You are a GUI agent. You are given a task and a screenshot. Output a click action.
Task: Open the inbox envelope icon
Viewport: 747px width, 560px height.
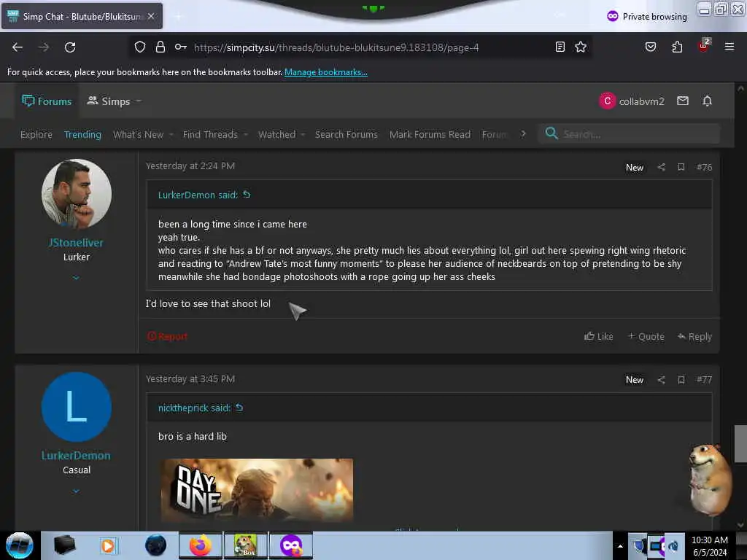[x=683, y=101]
